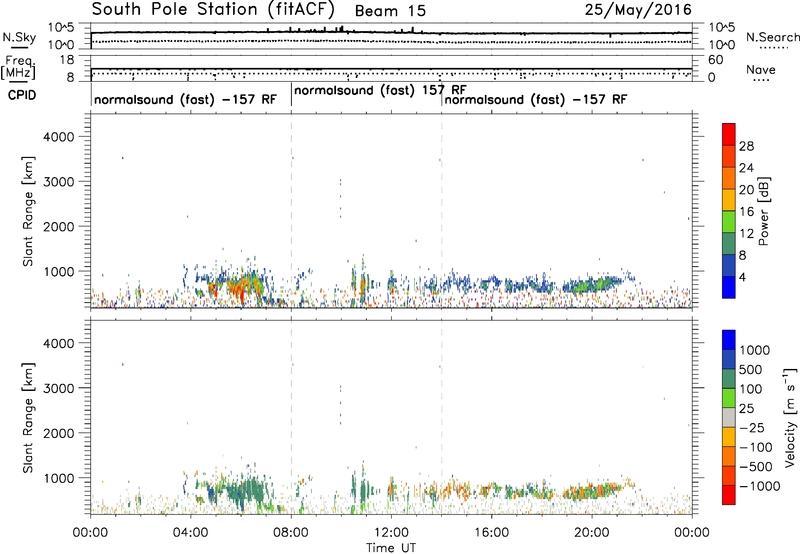
Task: Click the '04:00' time tick label
Action: 190,533
